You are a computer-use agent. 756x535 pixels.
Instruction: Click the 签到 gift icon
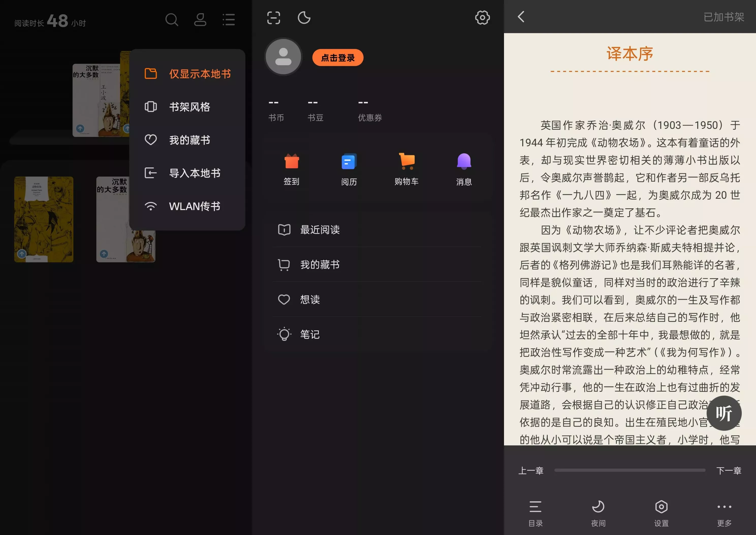click(292, 162)
